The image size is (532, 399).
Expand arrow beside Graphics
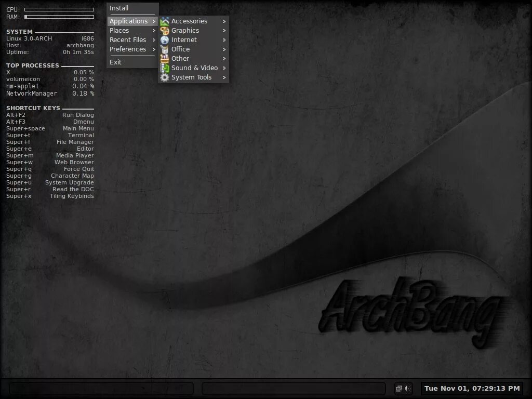224,31
